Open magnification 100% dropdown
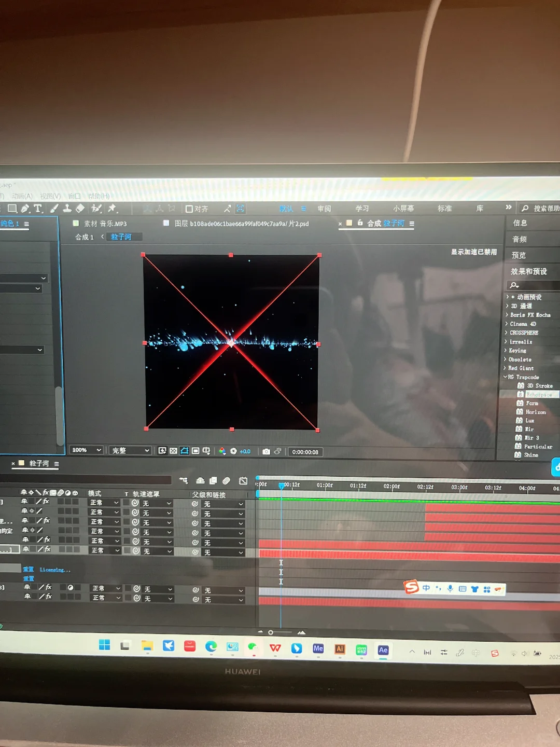The height and width of the screenshot is (747, 560). 86,450
